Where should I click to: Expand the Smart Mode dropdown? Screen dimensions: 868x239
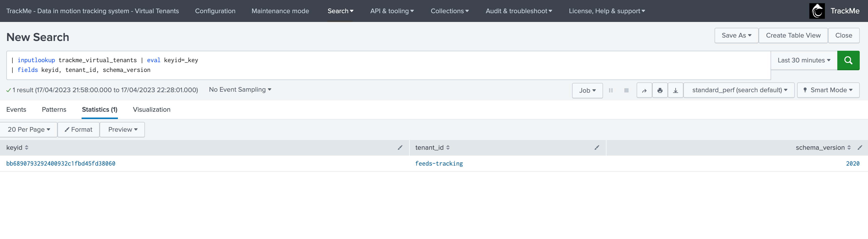[x=828, y=90]
